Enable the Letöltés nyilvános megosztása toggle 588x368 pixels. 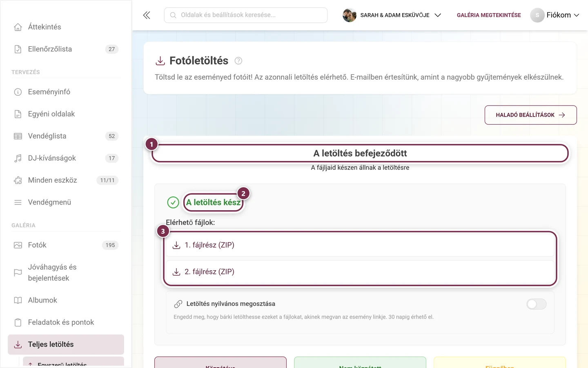click(536, 304)
